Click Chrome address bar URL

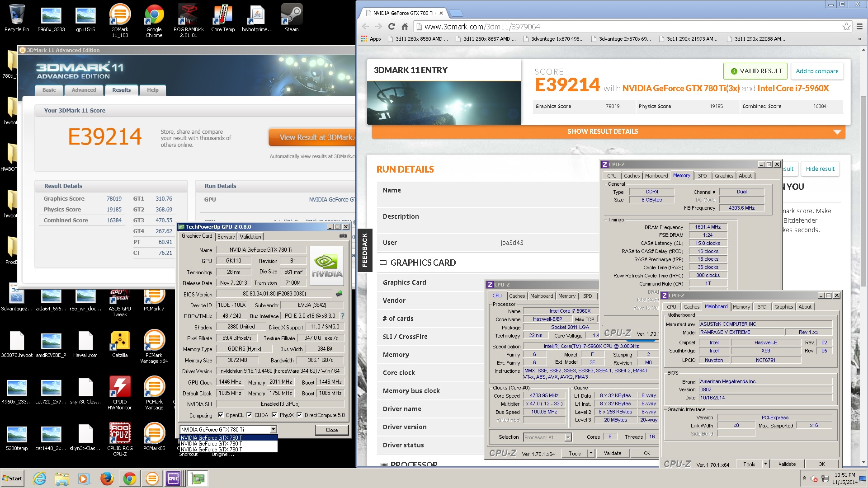482,27
